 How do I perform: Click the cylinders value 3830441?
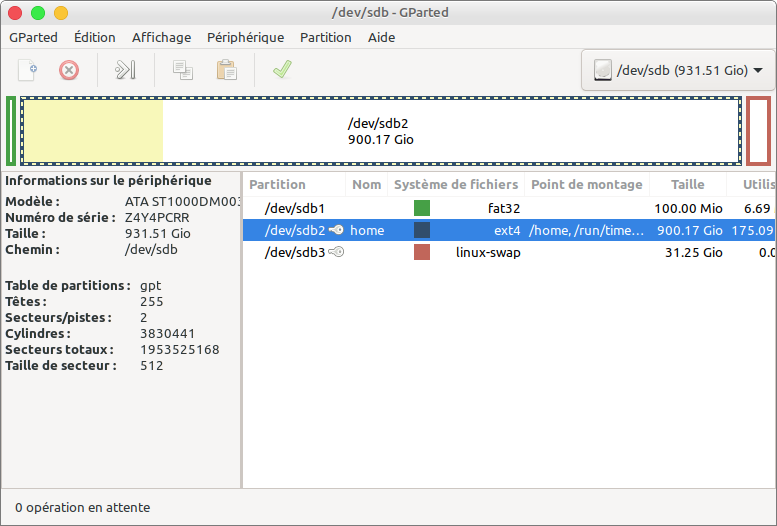(167, 334)
